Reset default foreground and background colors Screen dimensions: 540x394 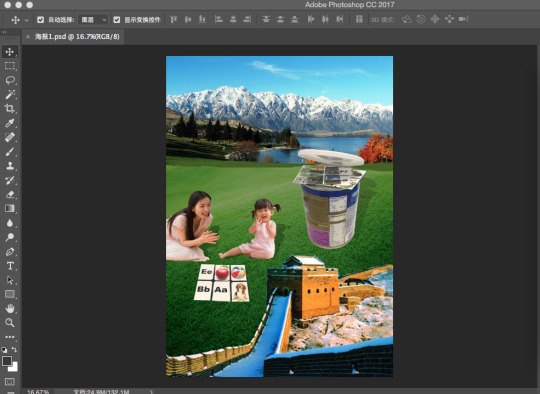[4, 349]
